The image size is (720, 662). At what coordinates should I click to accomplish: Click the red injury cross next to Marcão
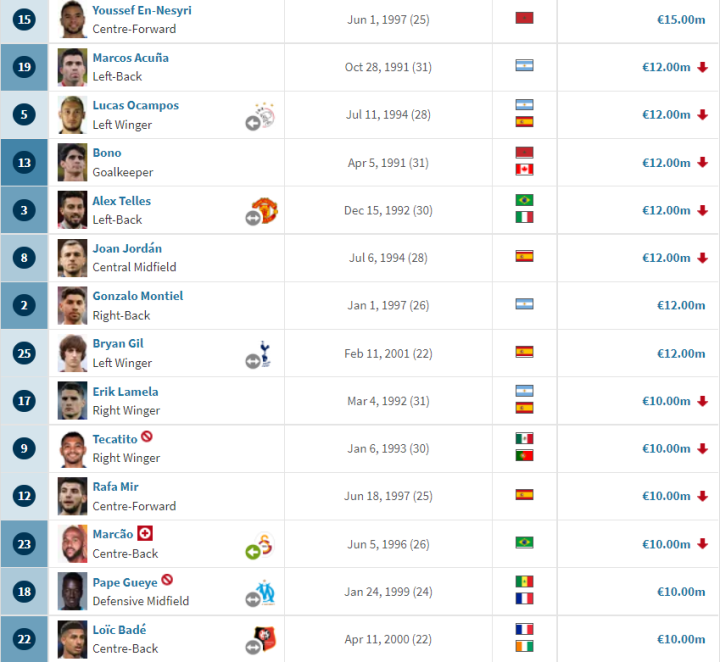click(x=145, y=534)
